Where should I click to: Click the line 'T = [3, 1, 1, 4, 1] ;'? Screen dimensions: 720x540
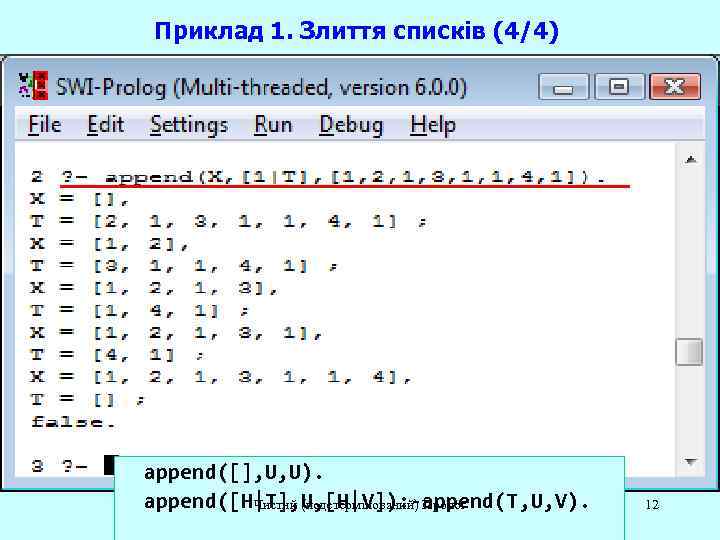click(x=184, y=266)
